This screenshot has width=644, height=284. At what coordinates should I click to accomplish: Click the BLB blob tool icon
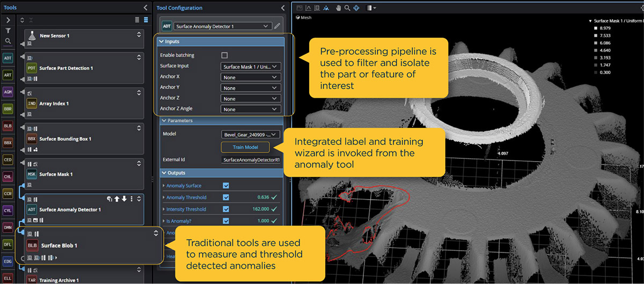[8, 126]
